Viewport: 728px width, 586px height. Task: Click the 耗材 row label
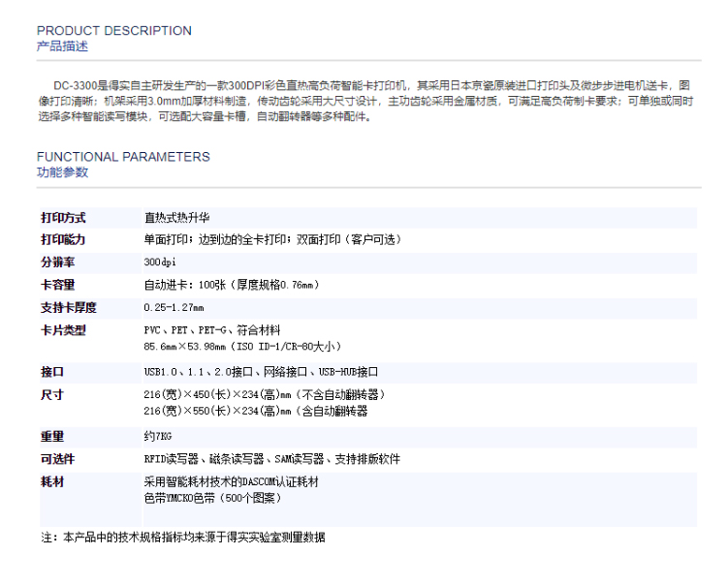tap(52, 481)
